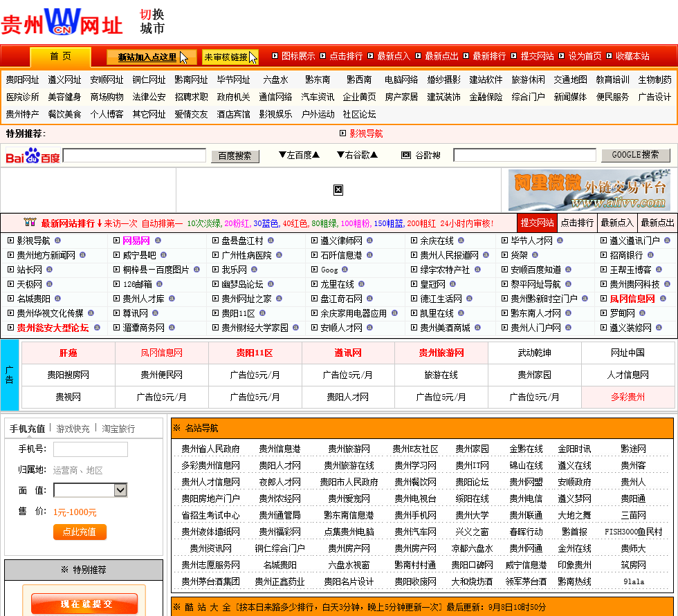678x616 pixels.
Task: Click the info icon beside 余庆在线
Action: 461,240
